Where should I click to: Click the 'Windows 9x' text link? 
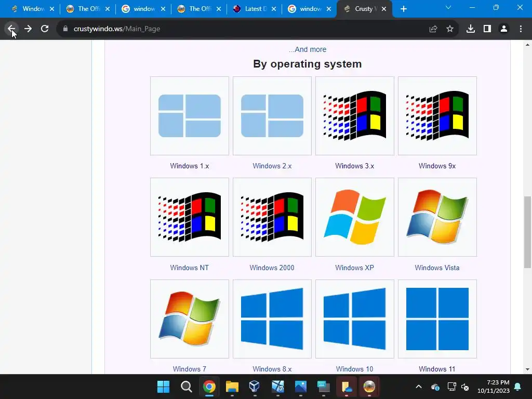click(x=437, y=166)
